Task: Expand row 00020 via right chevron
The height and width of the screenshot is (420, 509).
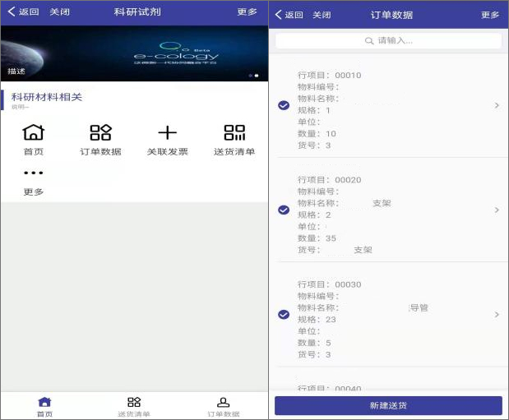Action: tap(497, 210)
